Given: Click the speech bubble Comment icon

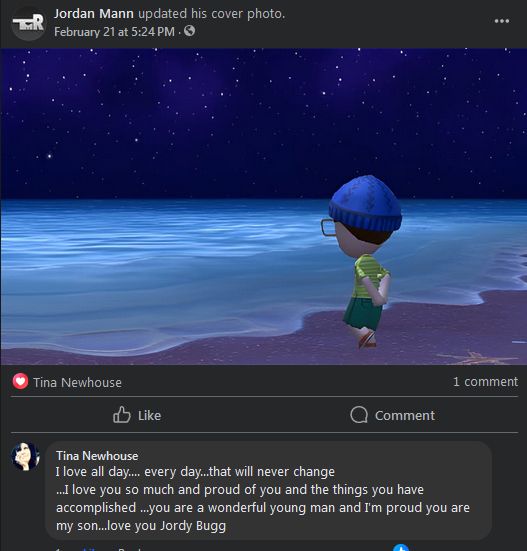Looking at the screenshot, I should point(359,415).
